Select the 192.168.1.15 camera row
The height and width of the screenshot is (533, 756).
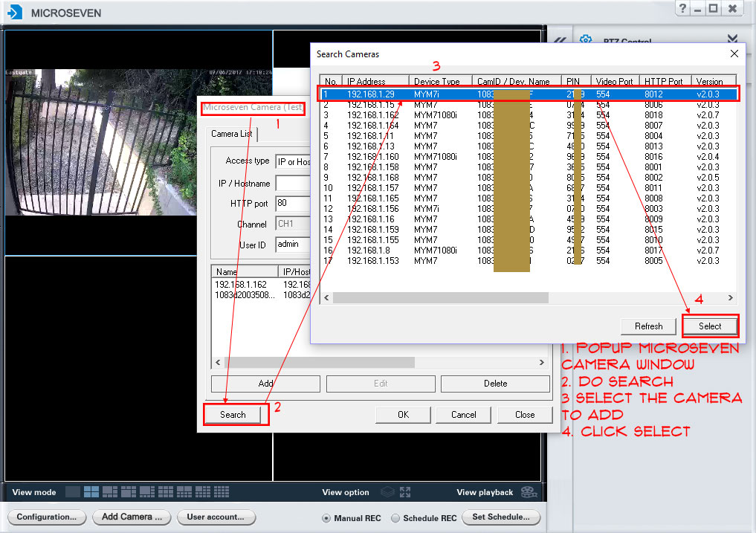pyautogui.click(x=529, y=105)
